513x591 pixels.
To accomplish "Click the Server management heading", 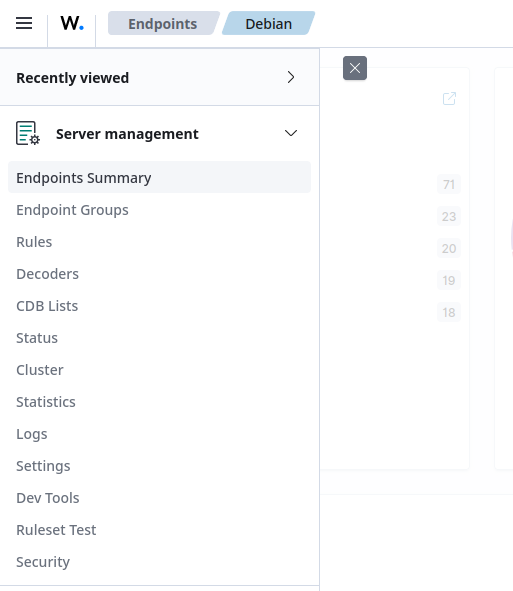I will [x=127, y=134].
